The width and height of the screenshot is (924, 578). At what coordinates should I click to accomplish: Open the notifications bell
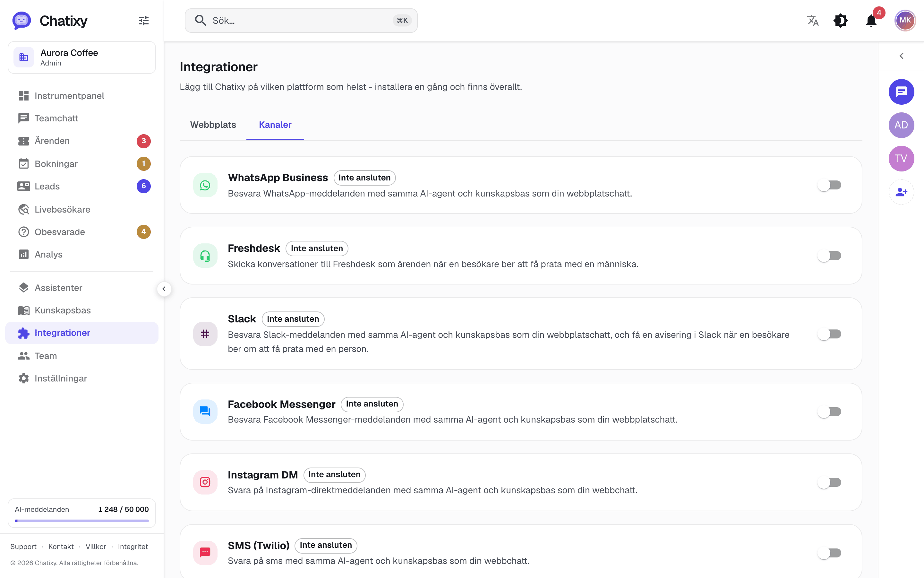point(871,20)
